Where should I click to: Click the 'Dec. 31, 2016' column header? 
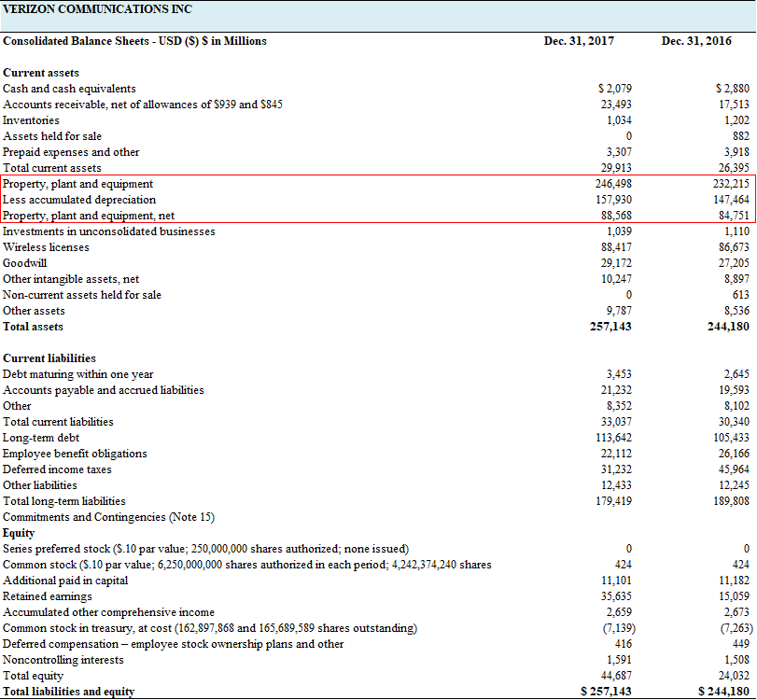pyautogui.click(x=696, y=41)
